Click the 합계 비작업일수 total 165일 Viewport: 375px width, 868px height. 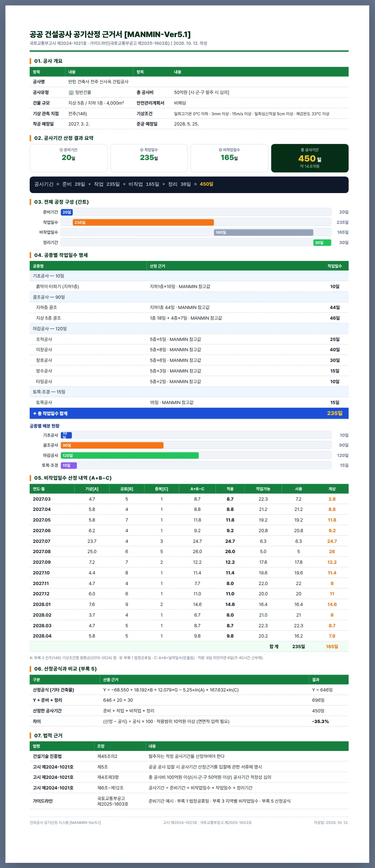click(332, 647)
